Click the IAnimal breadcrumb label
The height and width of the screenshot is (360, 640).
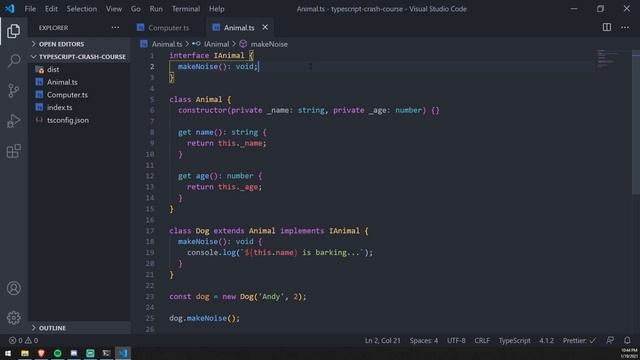click(x=216, y=44)
